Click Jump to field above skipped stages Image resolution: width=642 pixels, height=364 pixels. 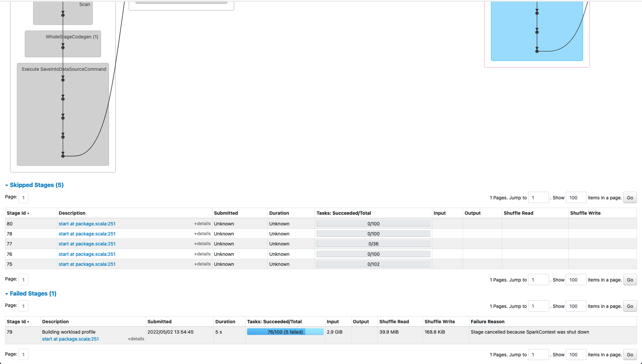pos(538,198)
